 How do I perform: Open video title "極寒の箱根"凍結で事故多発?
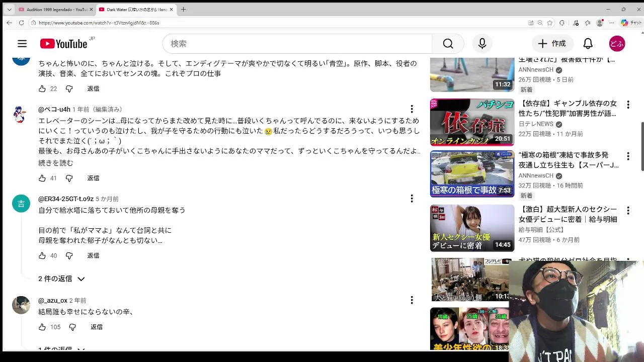click(x=569, y=160)
